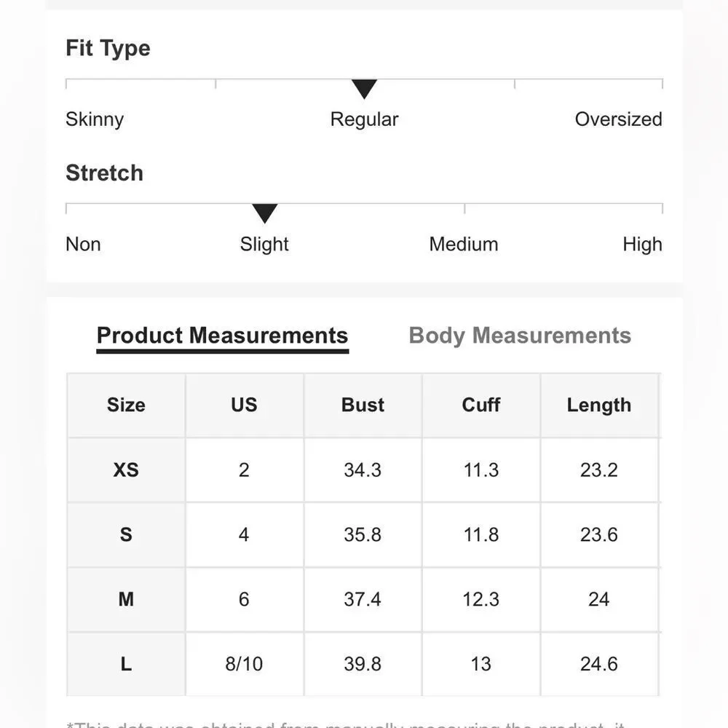The image size is (728, 728).
Task: Click the Non stretch label
Action: 83,244
